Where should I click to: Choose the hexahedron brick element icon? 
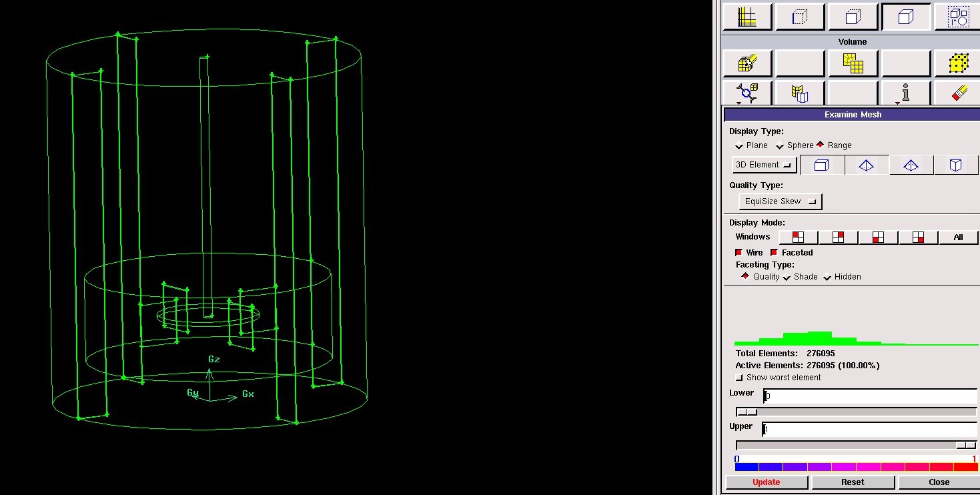click(821, 165)
